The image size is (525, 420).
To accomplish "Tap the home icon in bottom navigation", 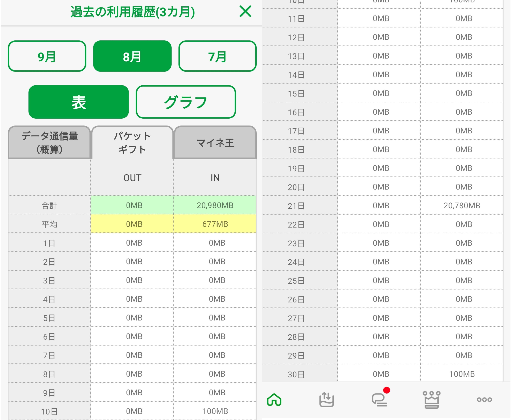I will [x=274, y=399].
